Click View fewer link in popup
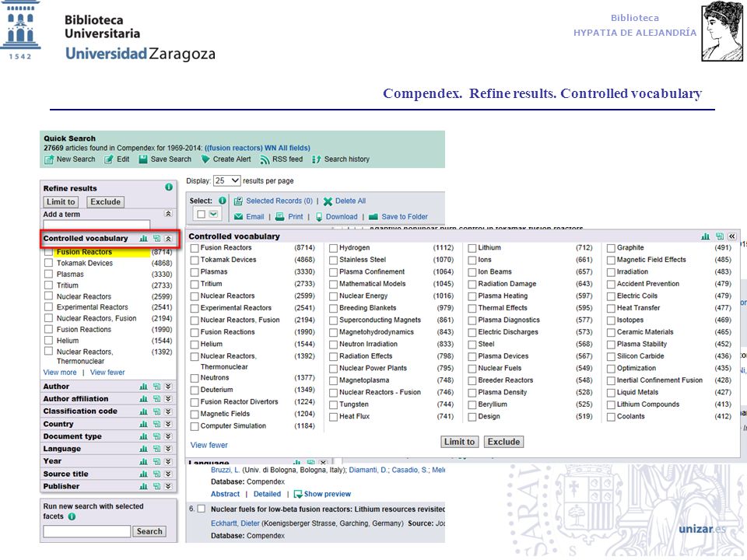 [x=209, y=445]
